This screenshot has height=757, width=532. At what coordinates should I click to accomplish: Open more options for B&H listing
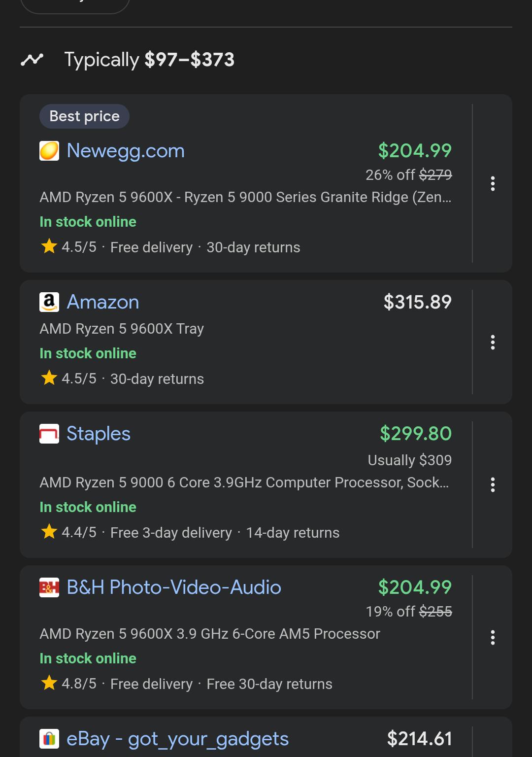point(493,637)
